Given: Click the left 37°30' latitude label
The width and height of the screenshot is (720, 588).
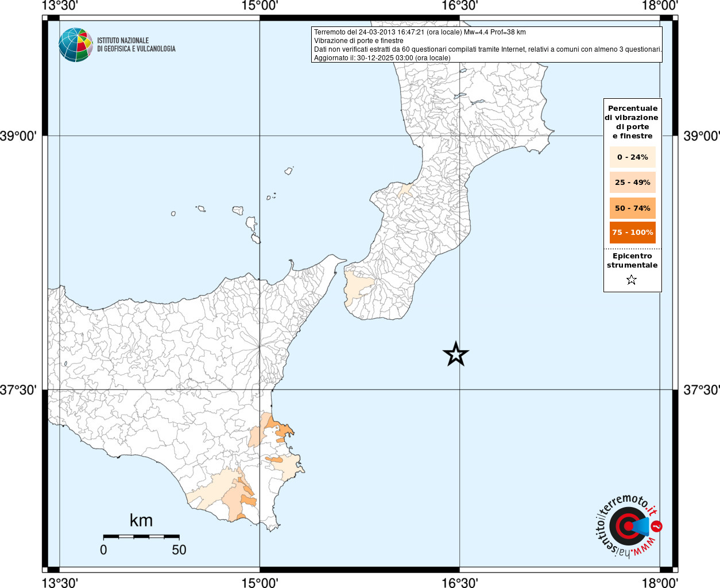Looking at the screenshot, I should pyautogui.click(x=18, y=390).
